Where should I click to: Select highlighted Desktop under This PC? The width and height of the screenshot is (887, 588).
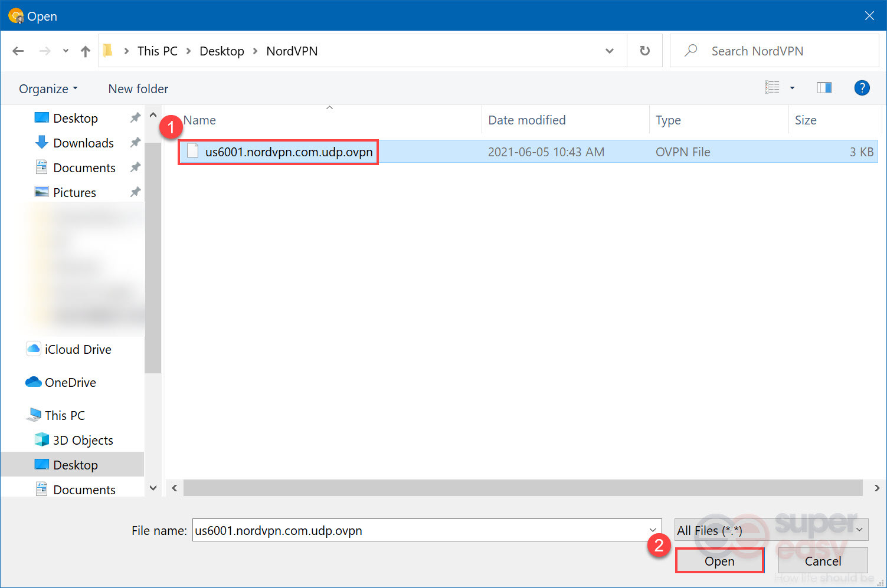(x=73, y=465)
